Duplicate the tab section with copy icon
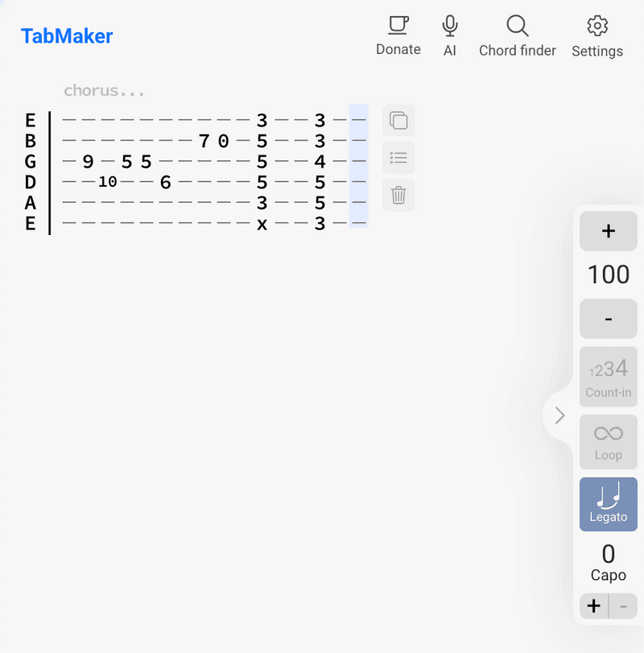The height and width of the screenshot is (653, 644). (x=398, y=120)
